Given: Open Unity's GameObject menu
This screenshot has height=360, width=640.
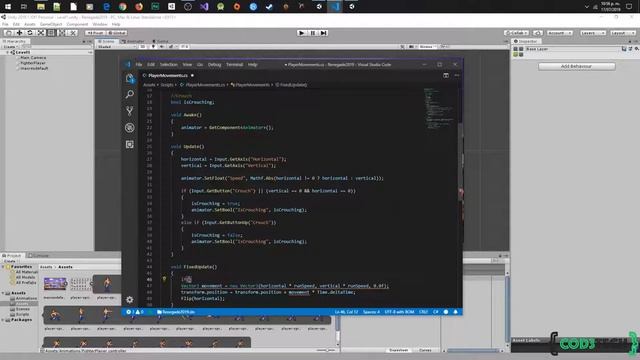Looking at the screenshot, I should [x=51, y=24].
